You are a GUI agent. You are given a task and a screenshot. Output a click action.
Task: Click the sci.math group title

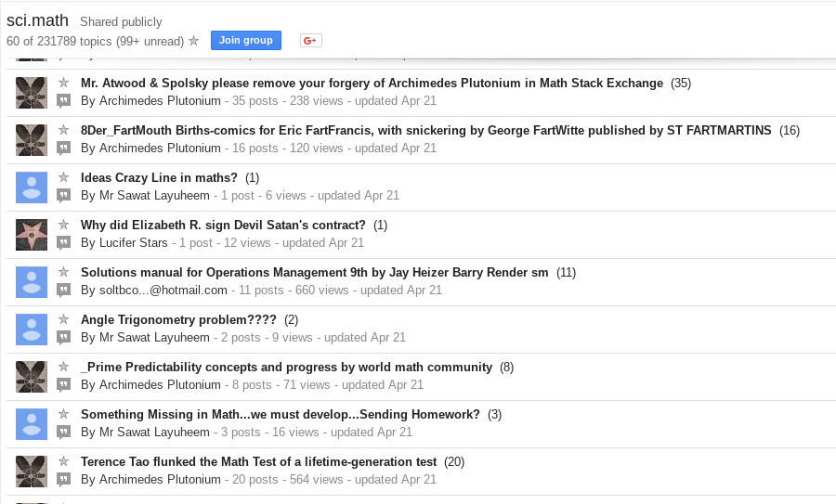[37, 19]
